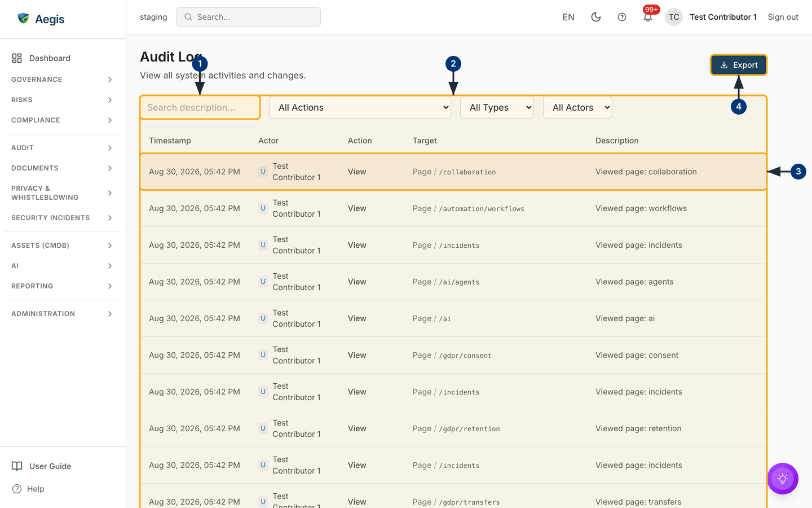Toggle dark mode moon icon
This screenshot has height=508, width=812.
596,17
